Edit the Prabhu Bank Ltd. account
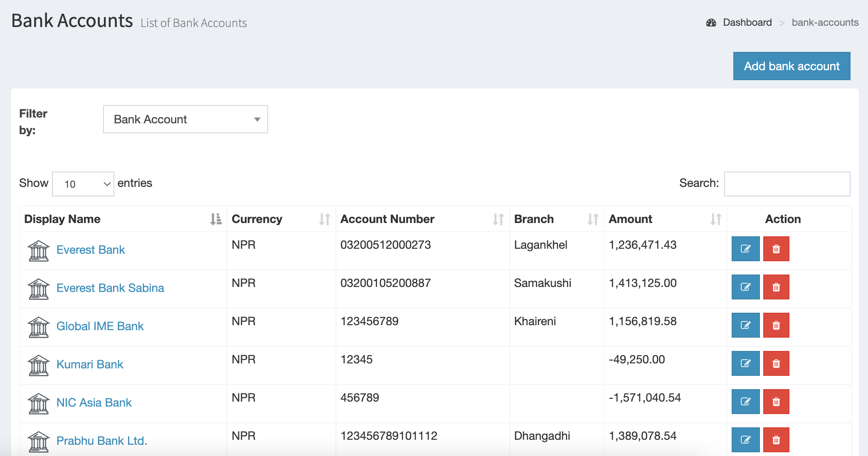The height and width of the screenshot is (456, 868). click(x=745, y=440)
